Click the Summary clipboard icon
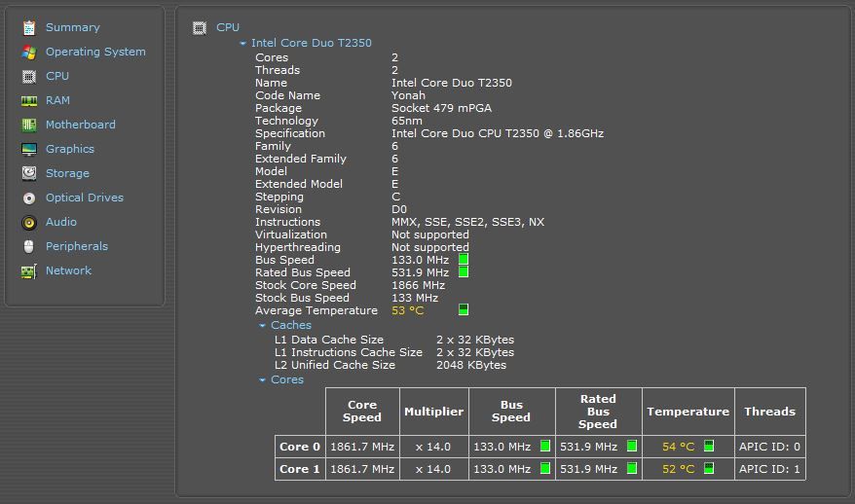The width and height of the screenshot is (855, 504). 29,27
